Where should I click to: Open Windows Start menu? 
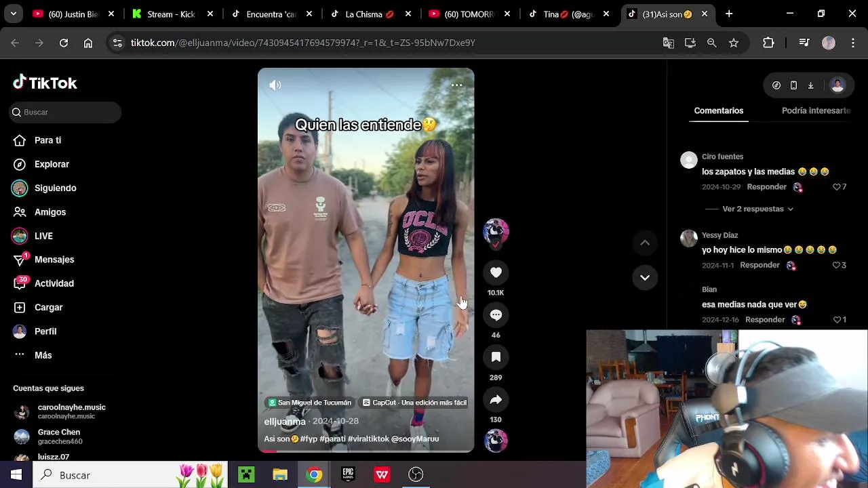[x=16, y=475]
